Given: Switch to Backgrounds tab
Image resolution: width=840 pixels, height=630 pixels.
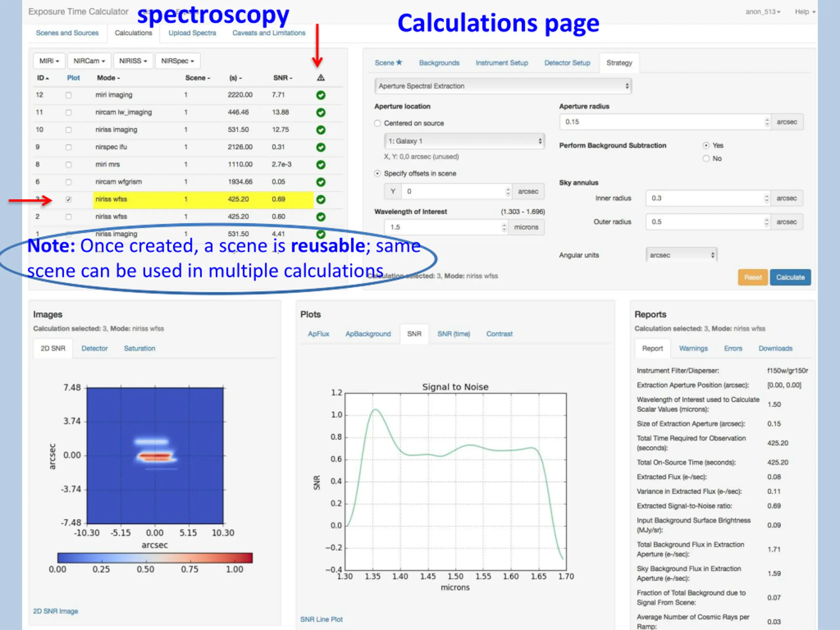Looking at the screenshot, I should (439, 63).
